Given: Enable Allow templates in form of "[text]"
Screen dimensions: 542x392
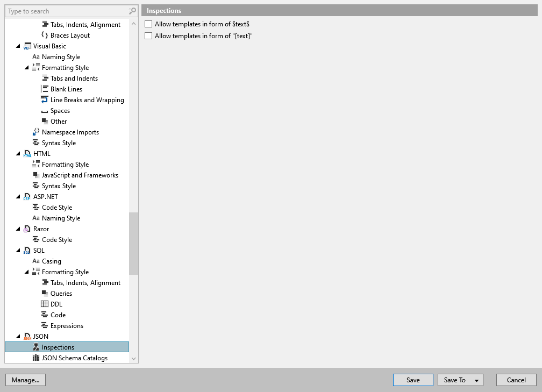Looking at the screenshot, I should (x=148, y=35).
